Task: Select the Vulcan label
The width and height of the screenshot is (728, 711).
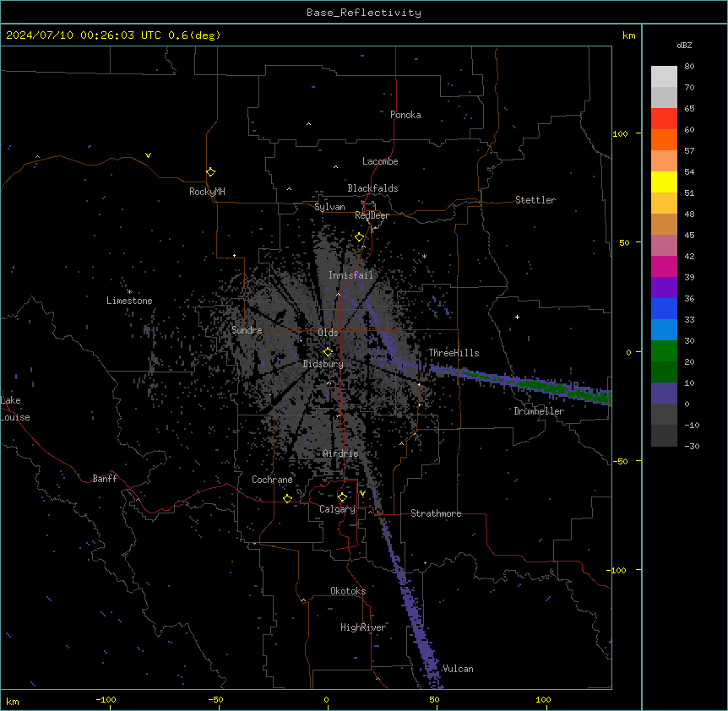Action: [458, 669]
